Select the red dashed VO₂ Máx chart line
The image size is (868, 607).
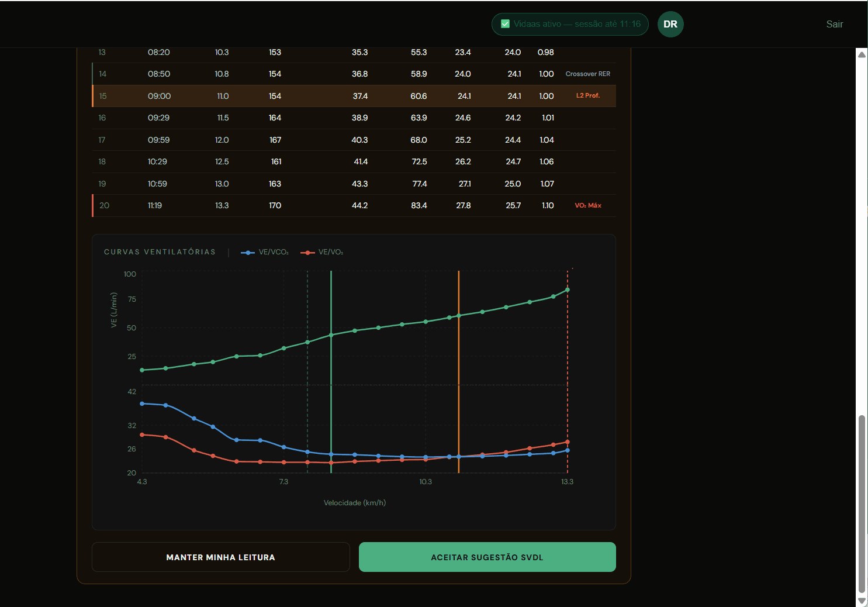(x=568, y=371)
